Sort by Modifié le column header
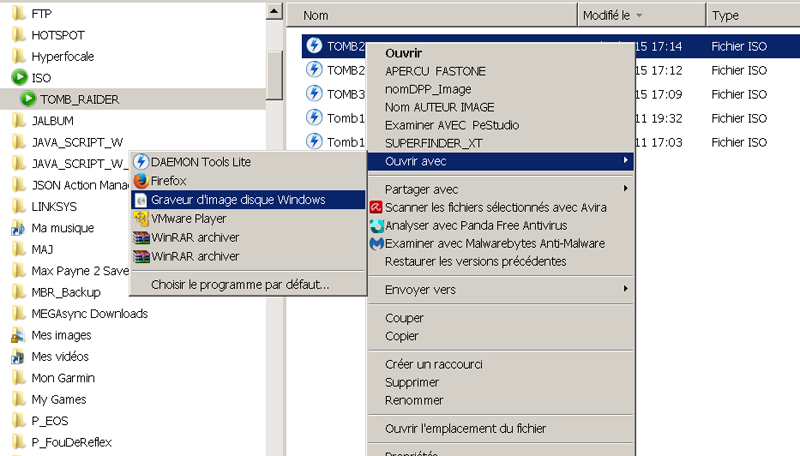Image resolution: width=800 pixels, height=456 pixels. pyautogui.click(x=641, y=15)
